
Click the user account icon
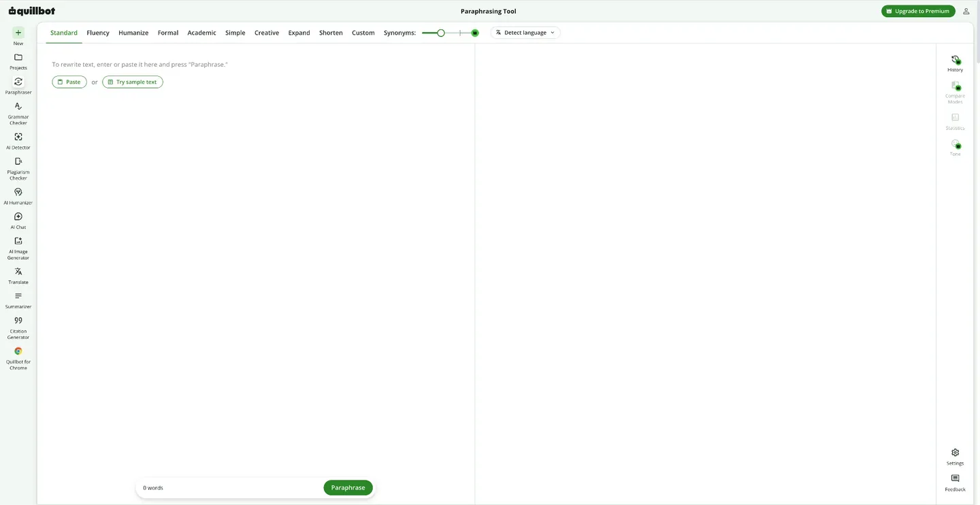[x=966, y=11]
